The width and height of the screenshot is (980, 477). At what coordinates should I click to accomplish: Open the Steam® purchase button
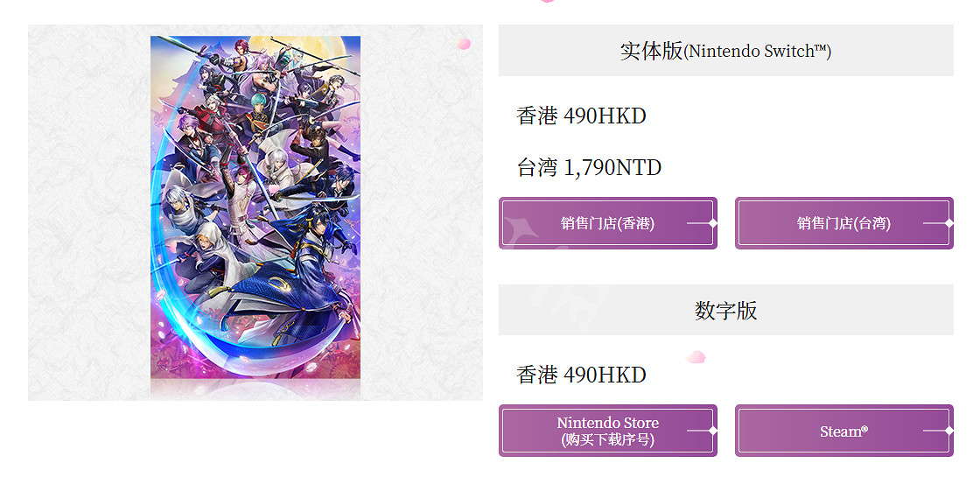[x=843, y=431]
